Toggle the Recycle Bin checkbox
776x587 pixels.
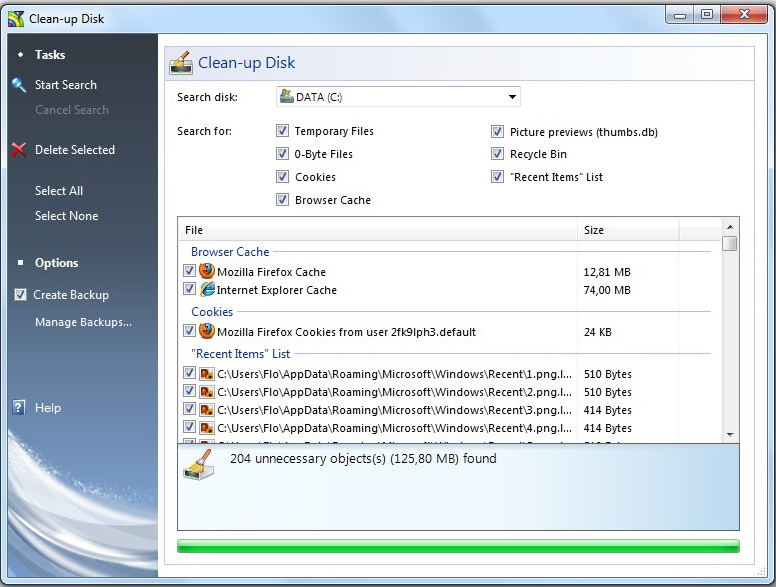click(497, 154)
